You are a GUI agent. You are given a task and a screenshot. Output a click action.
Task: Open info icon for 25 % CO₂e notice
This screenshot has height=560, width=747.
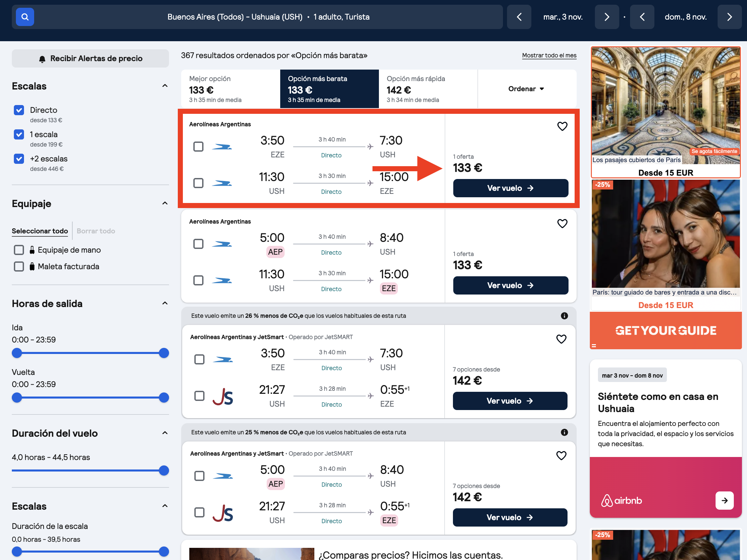click(x=564, y=432)
